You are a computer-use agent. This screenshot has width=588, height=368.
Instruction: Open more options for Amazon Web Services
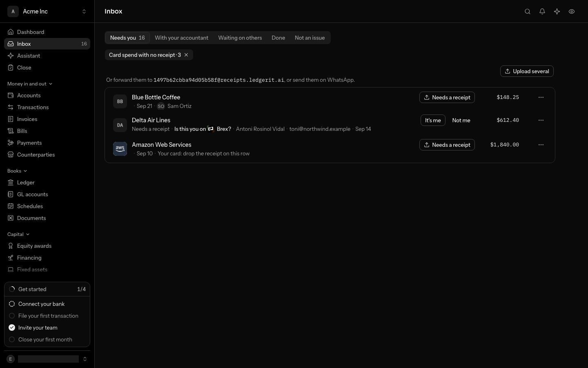coord(541,145)
